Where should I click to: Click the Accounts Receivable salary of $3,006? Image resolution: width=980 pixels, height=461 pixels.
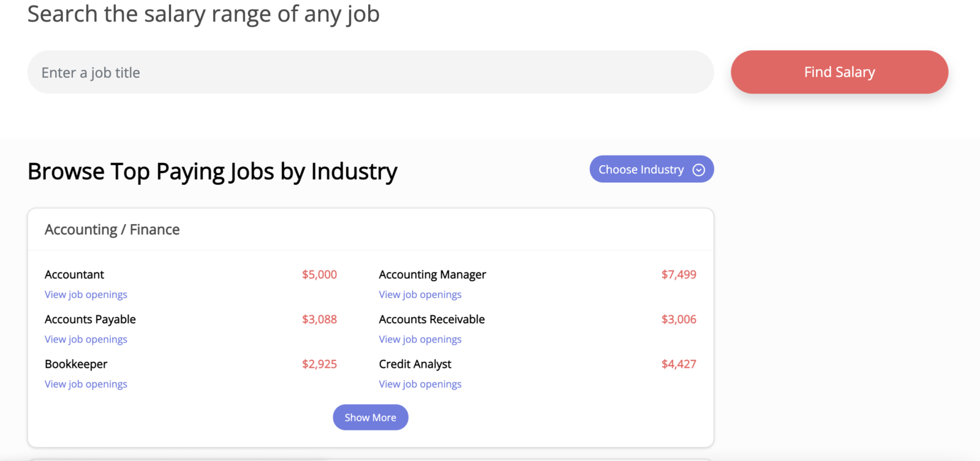coord(679,319)
